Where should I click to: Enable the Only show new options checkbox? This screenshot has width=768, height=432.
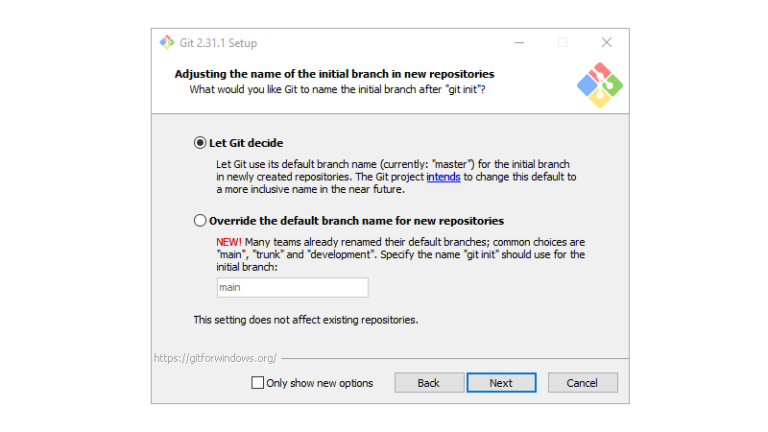pos(258,383)
